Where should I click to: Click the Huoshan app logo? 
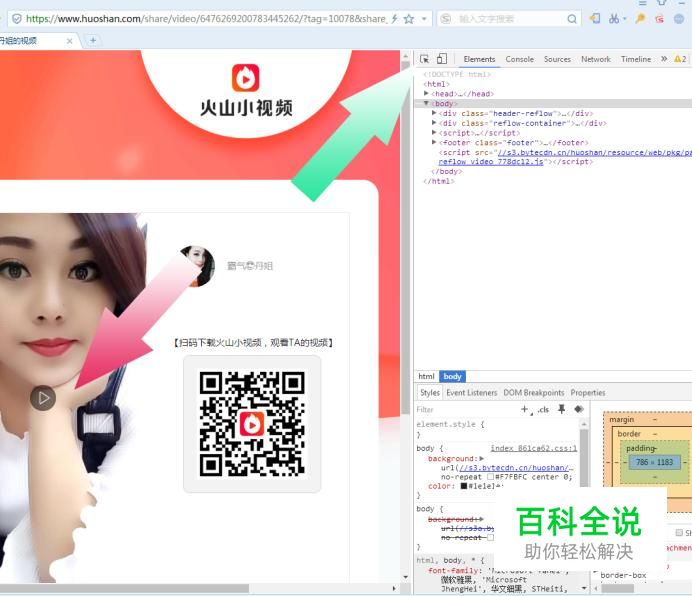click(246, 78)
